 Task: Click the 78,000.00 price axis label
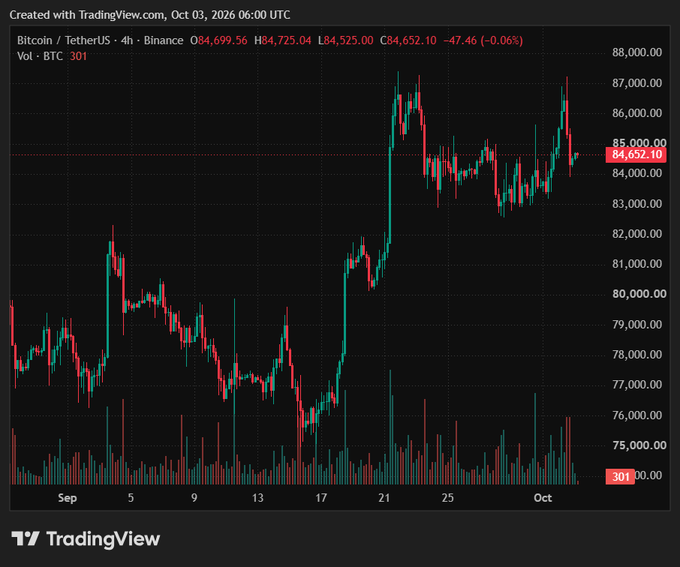tap(637, 354)
